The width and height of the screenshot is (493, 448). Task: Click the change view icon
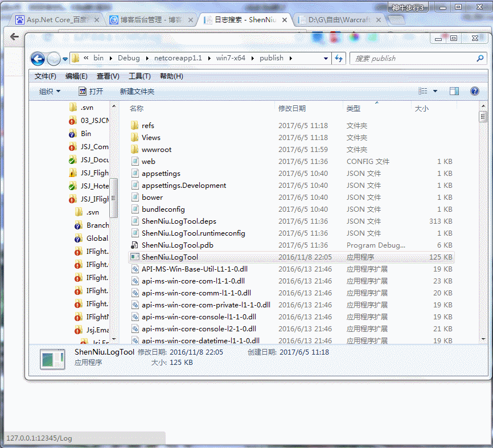click(423, 91)
